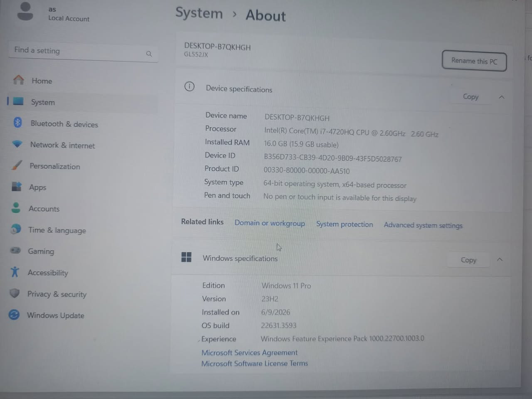
Task: Click the 16.0 GB installed RAM value
Action: (301, 144)
